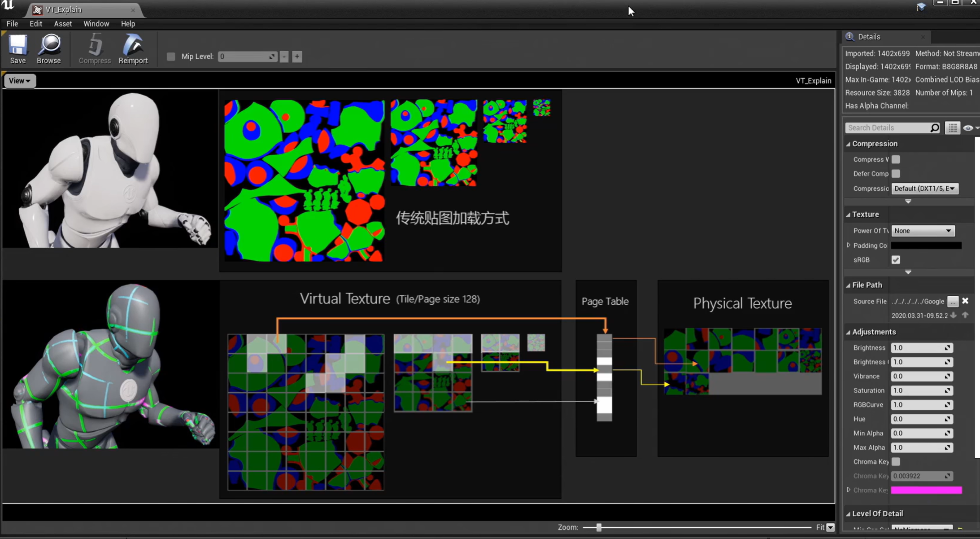Open Compression Settings dropdown

tap(924, 188)
